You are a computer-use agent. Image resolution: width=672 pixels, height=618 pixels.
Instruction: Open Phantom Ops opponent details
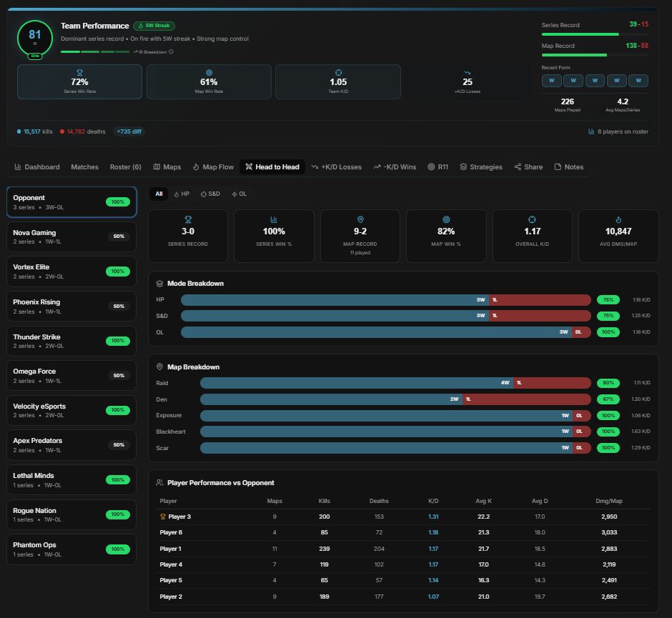pyautogui.click(x=71, y=549)
